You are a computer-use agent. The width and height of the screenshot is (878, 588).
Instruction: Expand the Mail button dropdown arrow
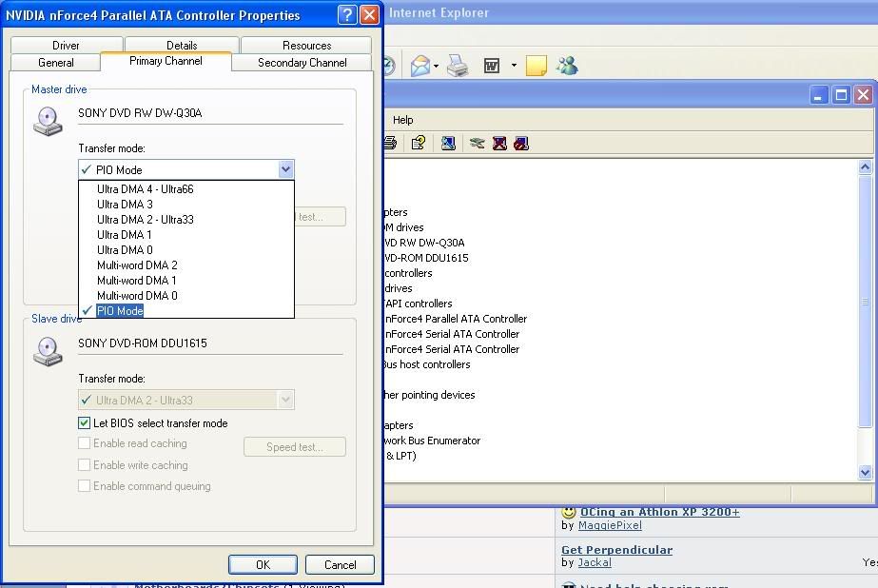(436, 66)
